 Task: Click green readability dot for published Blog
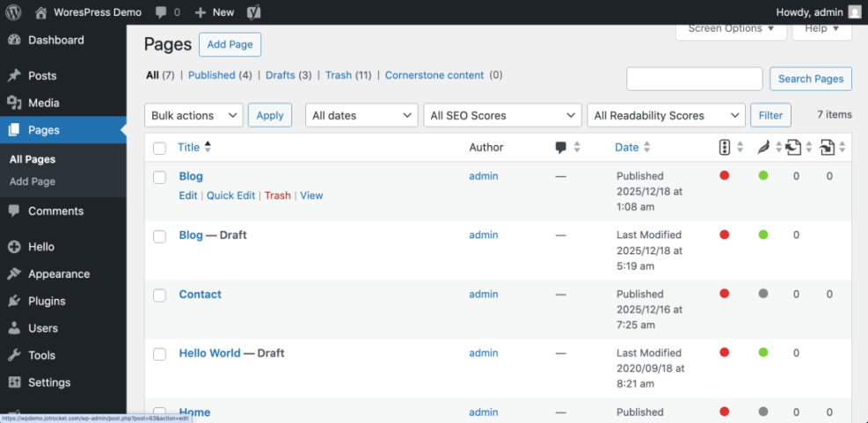pyautogui.click(x=763, y=176)
